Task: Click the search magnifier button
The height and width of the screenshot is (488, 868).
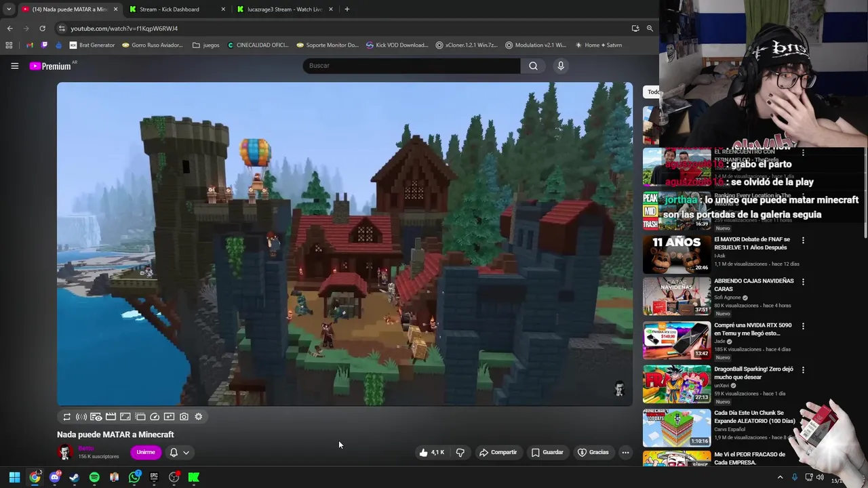Action: tap(533, 66)
